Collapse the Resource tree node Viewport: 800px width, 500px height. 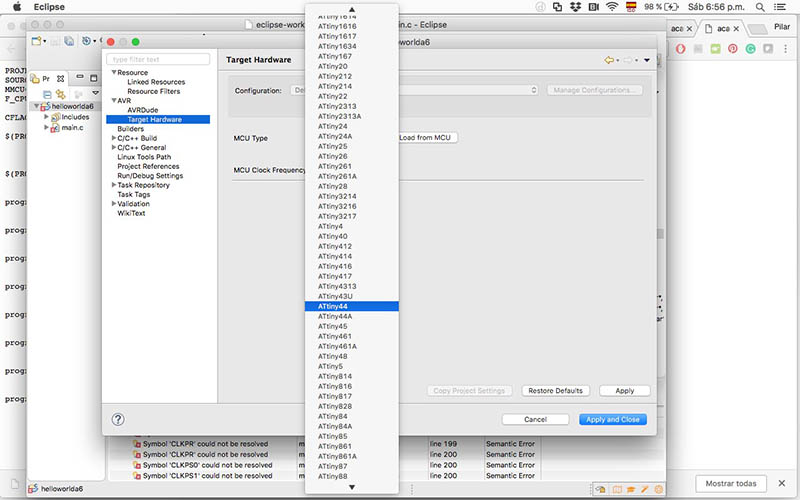[x=114, y=72]
